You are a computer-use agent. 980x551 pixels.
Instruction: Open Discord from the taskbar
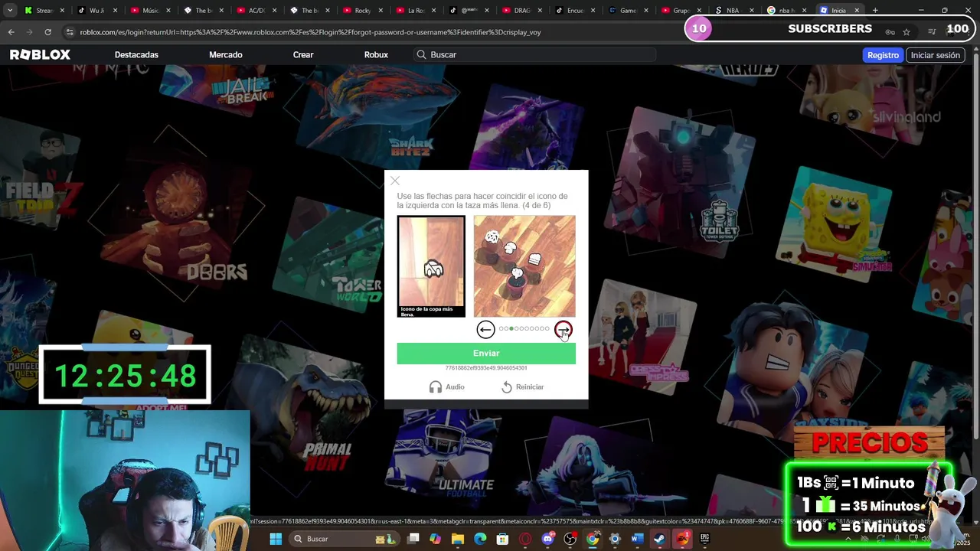547,539
